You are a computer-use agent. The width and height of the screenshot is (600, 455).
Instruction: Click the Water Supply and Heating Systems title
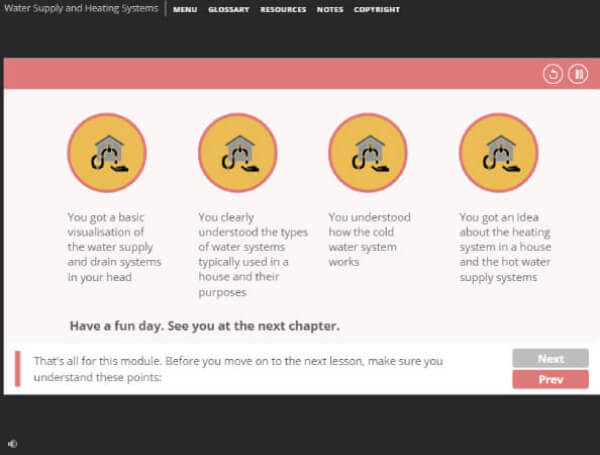[x=81, y=9]
